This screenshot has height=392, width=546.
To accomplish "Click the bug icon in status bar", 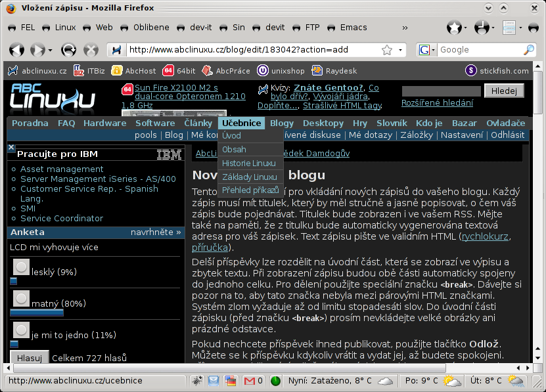I will point(197,381).
